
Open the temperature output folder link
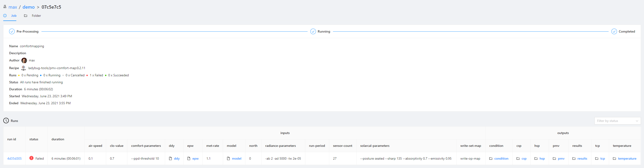point(627,158)
